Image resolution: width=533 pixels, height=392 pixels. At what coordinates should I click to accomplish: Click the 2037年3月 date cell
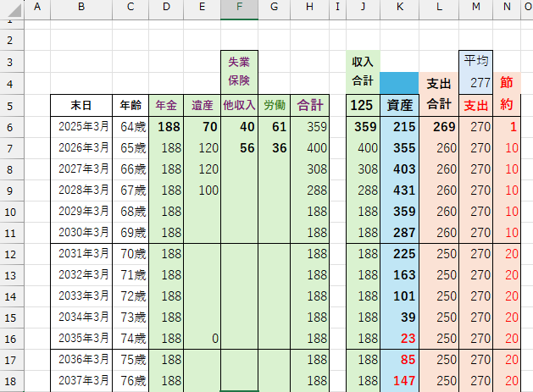tap(81, 381)
